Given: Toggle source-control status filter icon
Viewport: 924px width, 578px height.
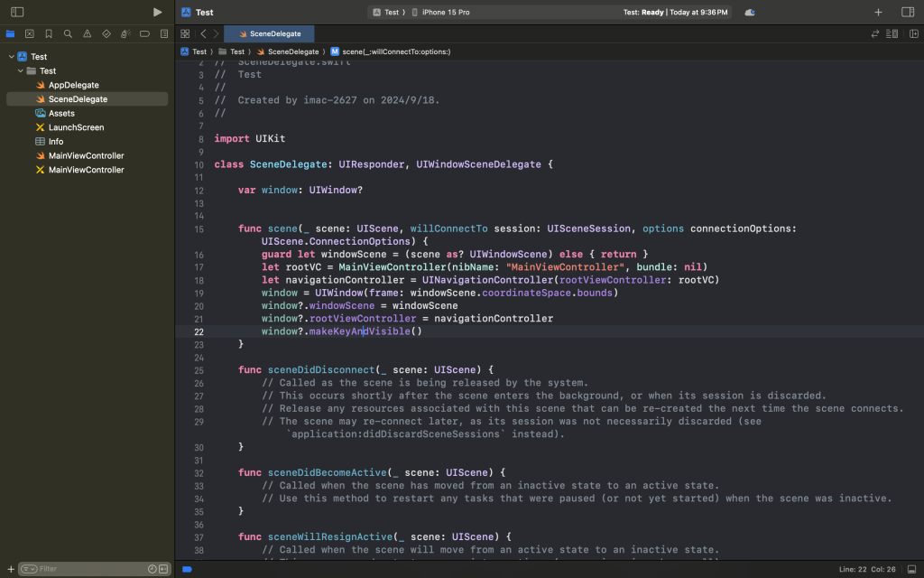Looking at the screenshot, I should [163, 569].
